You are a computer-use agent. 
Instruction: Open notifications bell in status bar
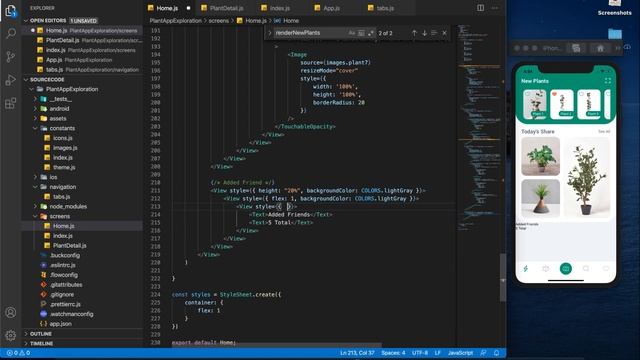(x=496, y=353)
